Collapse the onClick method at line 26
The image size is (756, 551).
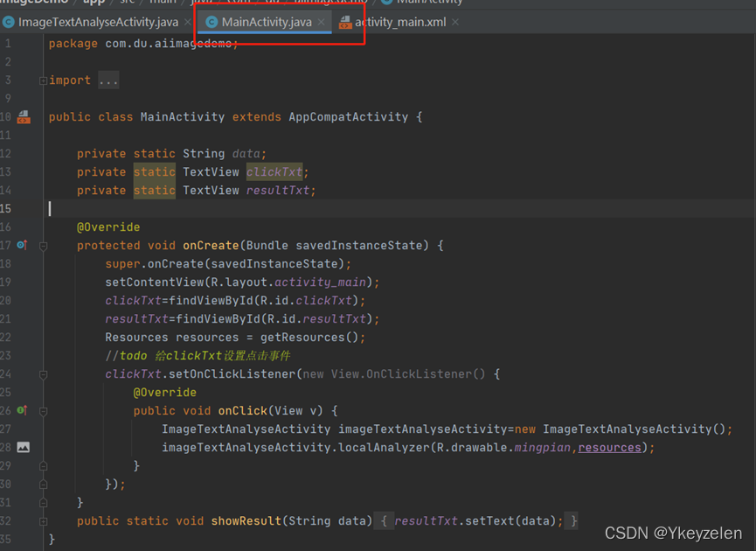point(43,412)
